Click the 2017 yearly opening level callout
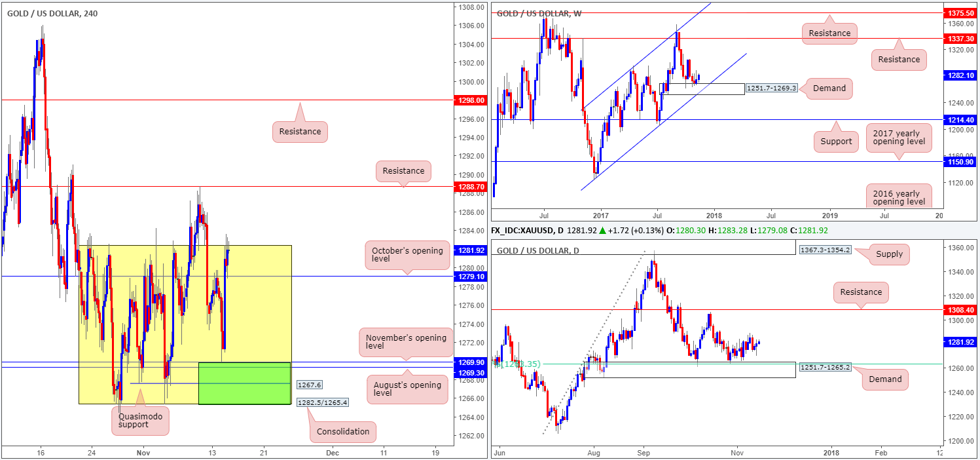 899,136
